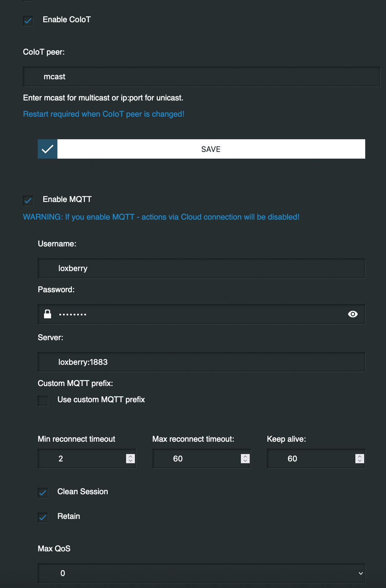Click into the CoIoT peer field
386x588 pixels.
(201, 77)
